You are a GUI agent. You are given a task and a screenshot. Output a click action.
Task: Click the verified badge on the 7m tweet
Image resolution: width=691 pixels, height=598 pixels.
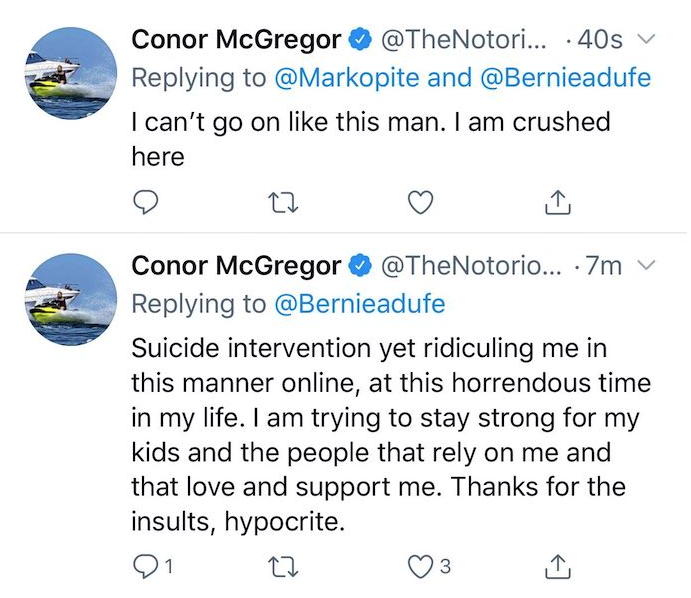tap(361, 266)
